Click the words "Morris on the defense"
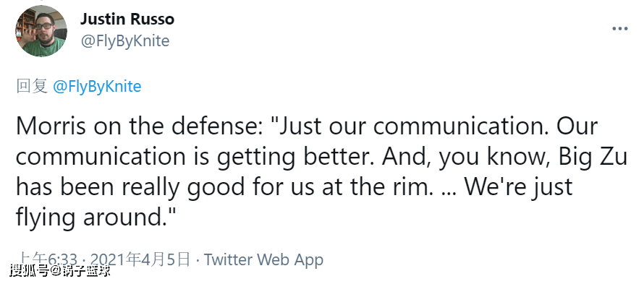The image size is (644, 284). 139,126
